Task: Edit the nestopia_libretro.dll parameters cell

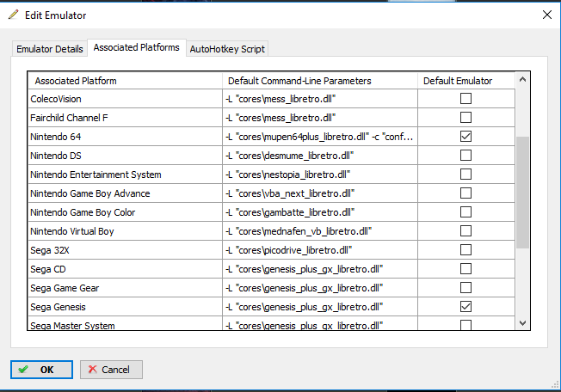Action: pyautogui.click(x=320, y=175)
